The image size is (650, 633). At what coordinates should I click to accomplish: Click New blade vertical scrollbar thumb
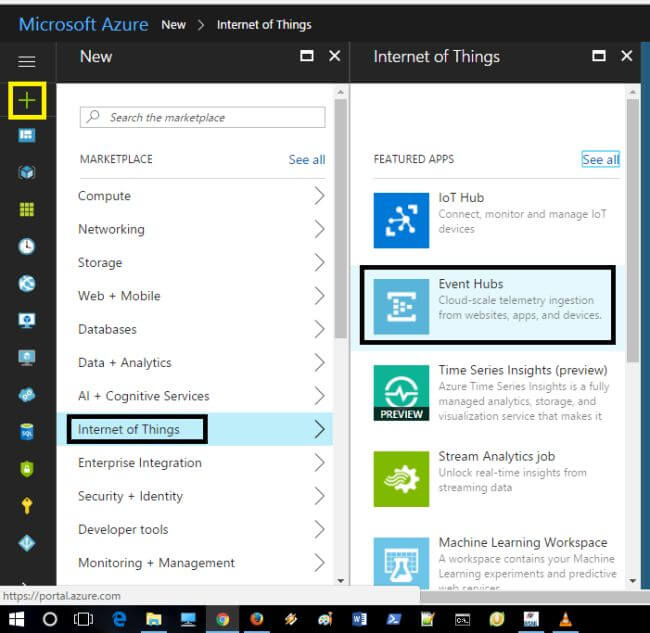pos(341,219)
